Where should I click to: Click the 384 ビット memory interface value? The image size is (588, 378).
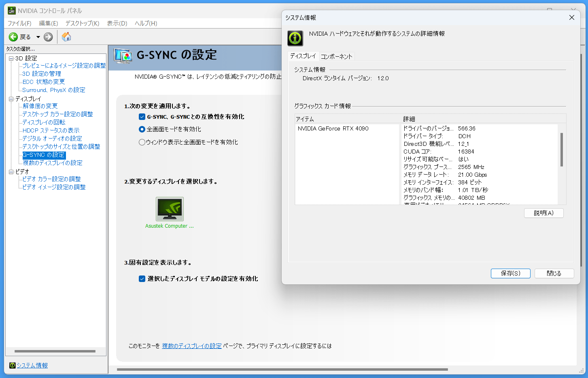tap(470, 182)
